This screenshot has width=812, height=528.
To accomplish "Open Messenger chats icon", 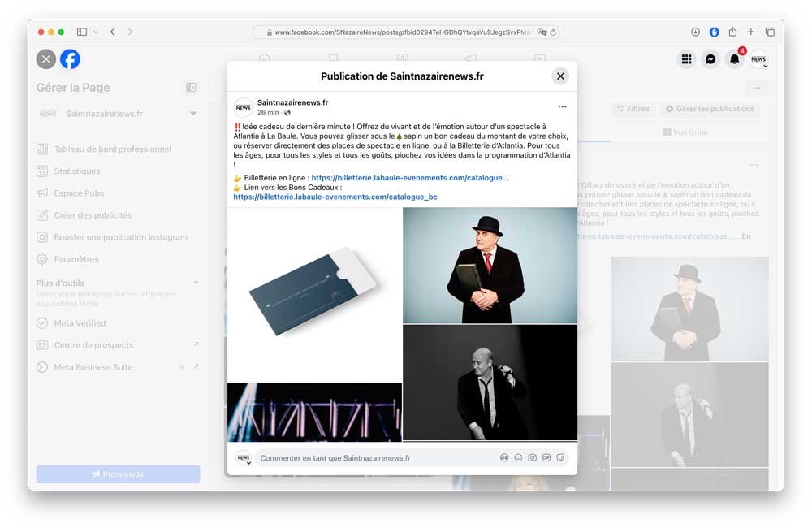I will point(710,58).
